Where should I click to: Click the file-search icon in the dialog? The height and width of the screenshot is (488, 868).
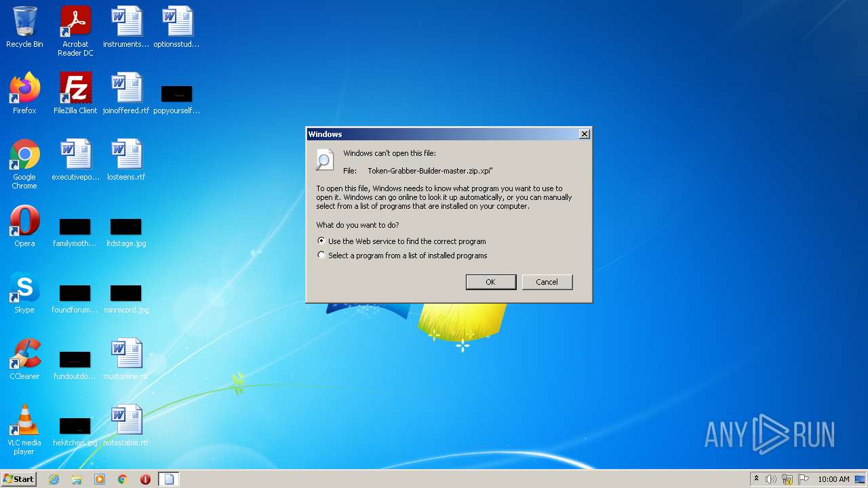click(x=325, y=160)
